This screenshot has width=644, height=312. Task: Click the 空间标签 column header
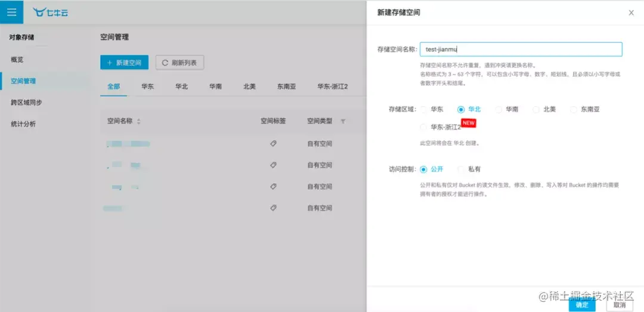tap(273, 121)
